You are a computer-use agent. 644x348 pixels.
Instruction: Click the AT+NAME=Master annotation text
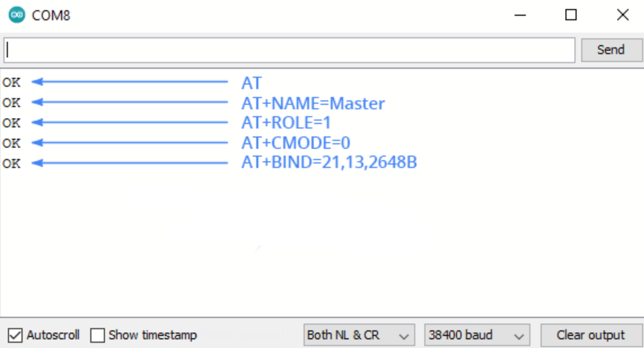(x=312, y=103)
